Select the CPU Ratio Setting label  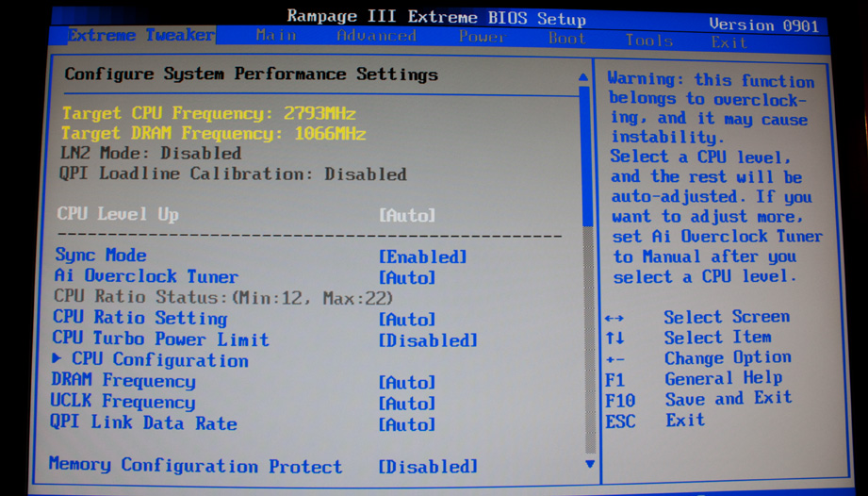tap(140, 318)
